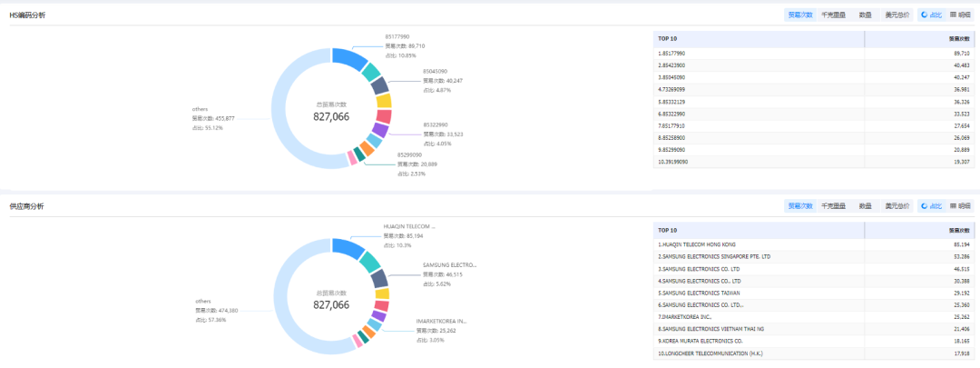
Task: Click 贸易次数 column header in HS table
Action: 959,38
